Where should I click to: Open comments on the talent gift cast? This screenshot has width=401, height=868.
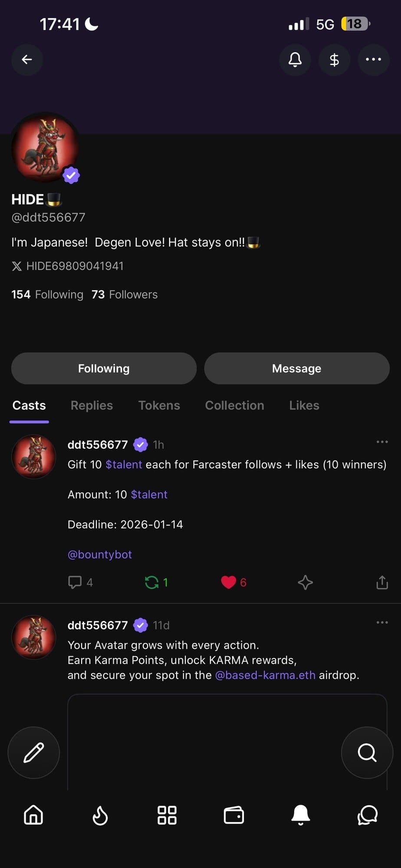coord(75,582)
